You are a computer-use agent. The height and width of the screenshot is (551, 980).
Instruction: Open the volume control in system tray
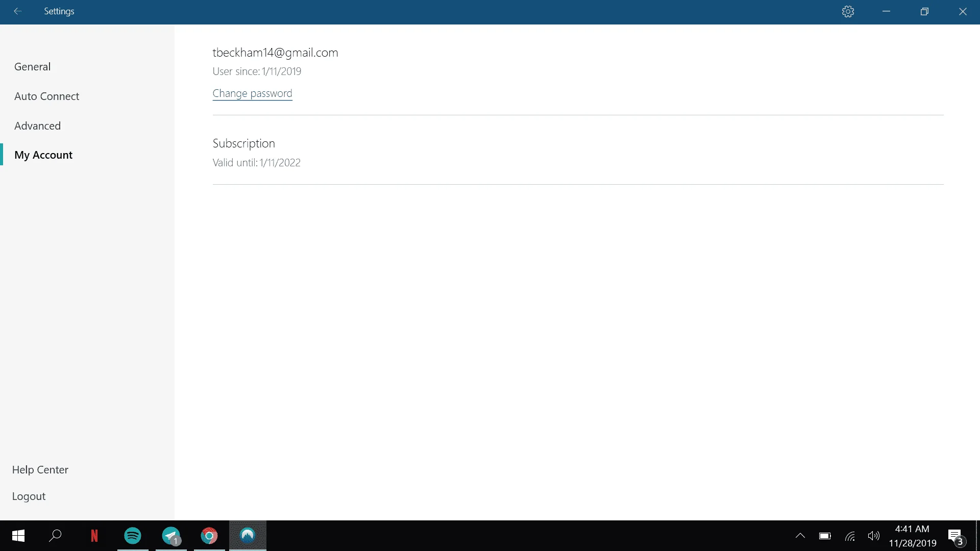click(x=874, y=536)
